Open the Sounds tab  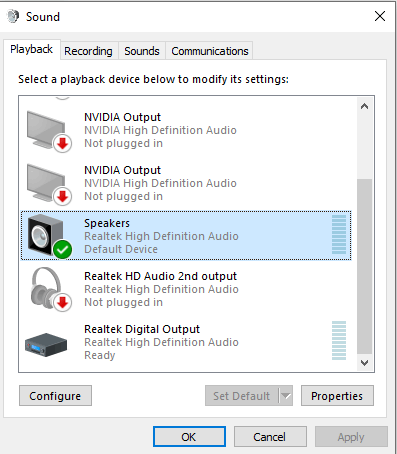click(x=142, y=51)
